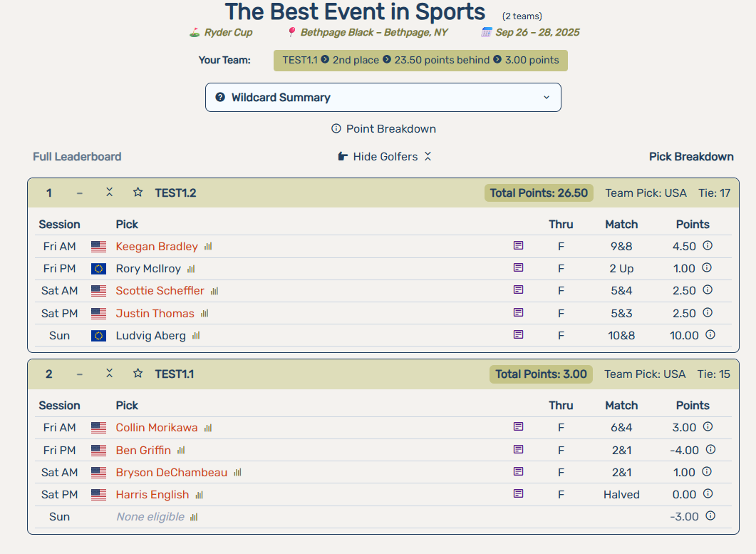Open stats chart icon beside Scottie Scheffler
This screenshot has width=756, height=554.
(214, 291)
